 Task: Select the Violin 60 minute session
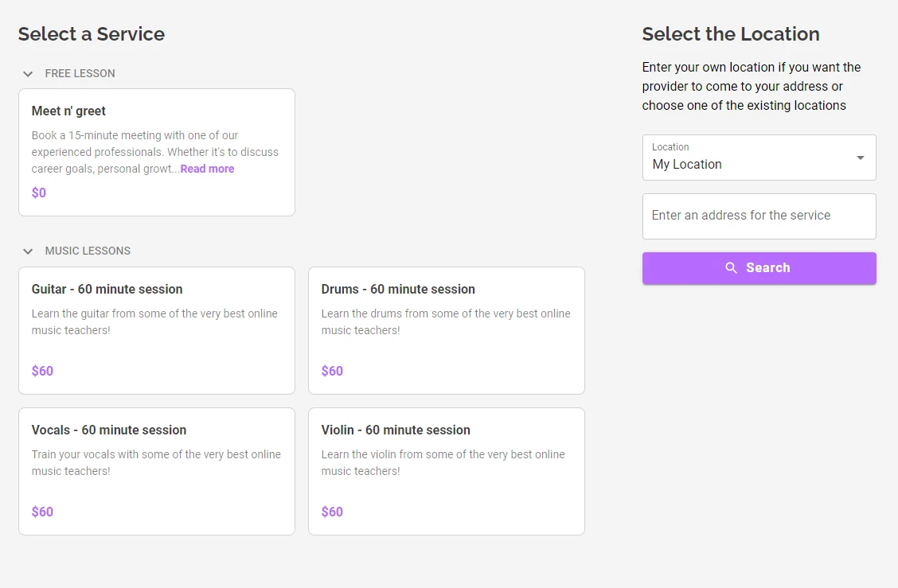(x=446, y=471)
